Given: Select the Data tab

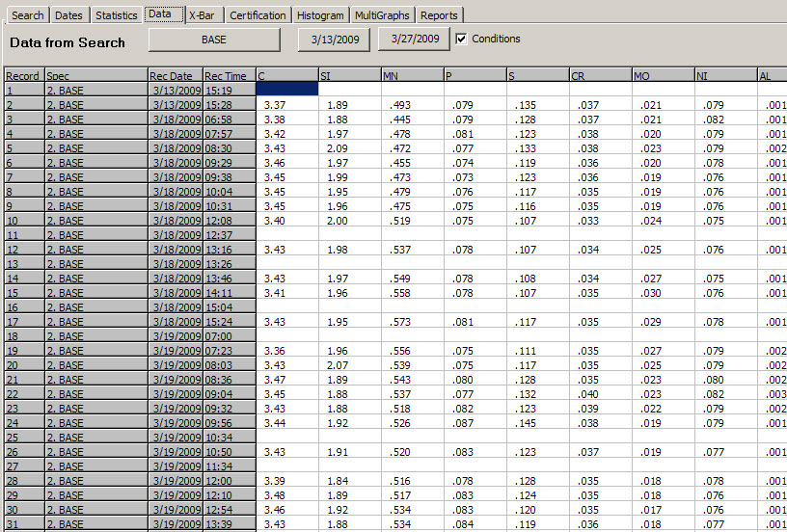Looking at the screenshot, I should point(164,14).
